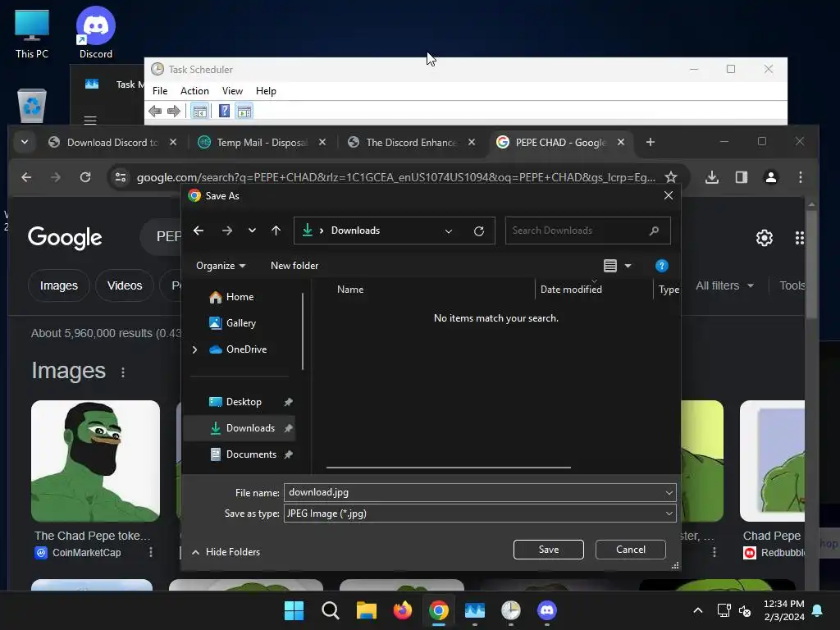The image size is (840, 630).
Task: Create a New folder
Action: click(294, 266)
